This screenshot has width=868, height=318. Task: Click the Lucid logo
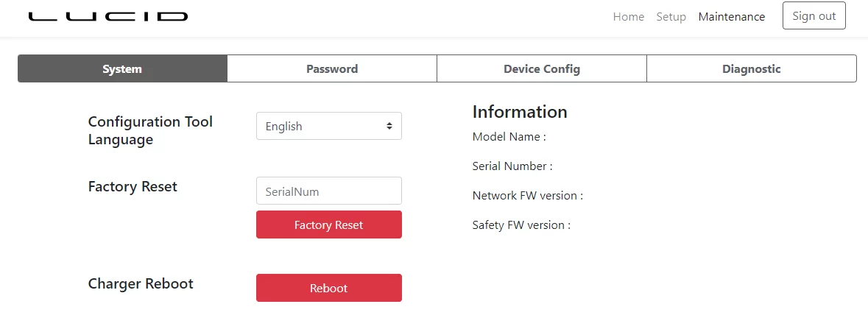tap(108, 17)
